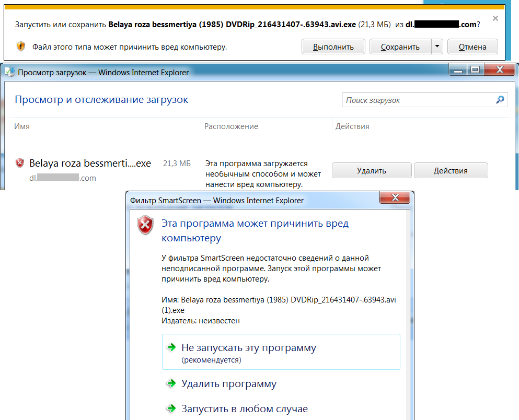Click the magnifier search icon

point(500,100)
